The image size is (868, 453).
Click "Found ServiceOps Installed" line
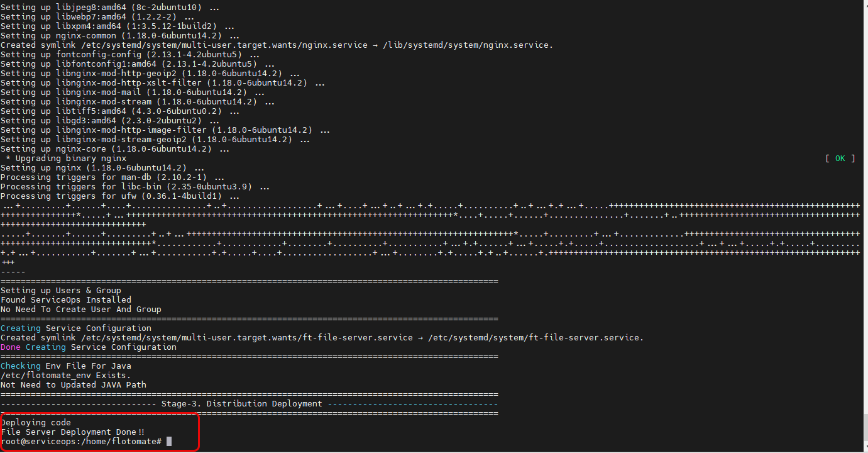click(x=65, y=300)
